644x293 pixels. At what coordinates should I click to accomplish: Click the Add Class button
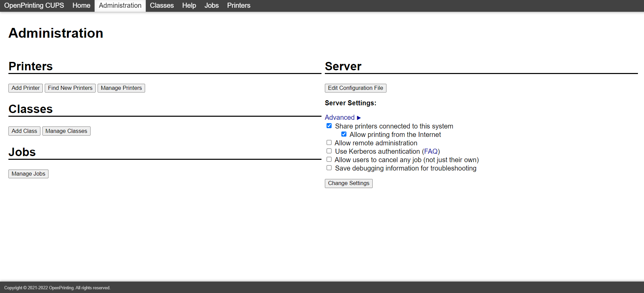click(24, 131)
